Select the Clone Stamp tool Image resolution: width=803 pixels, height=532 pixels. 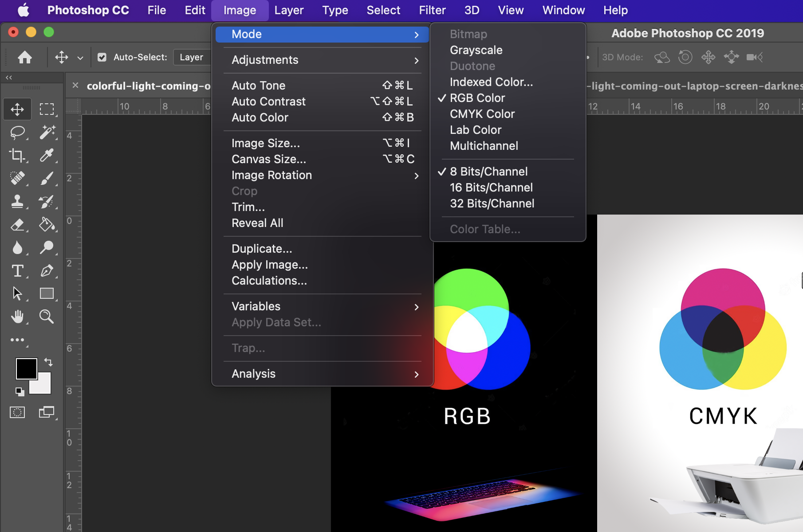pyautogui.click(x=17, y=201)
